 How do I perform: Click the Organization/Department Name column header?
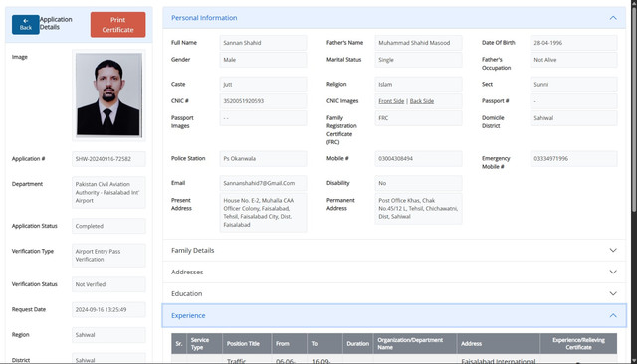(415, 344)
